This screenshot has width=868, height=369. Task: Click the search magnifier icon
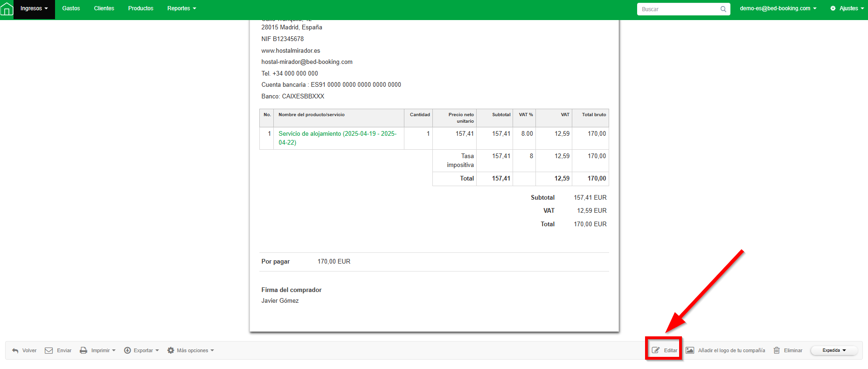pyautogui.click(x=723, y=9)
